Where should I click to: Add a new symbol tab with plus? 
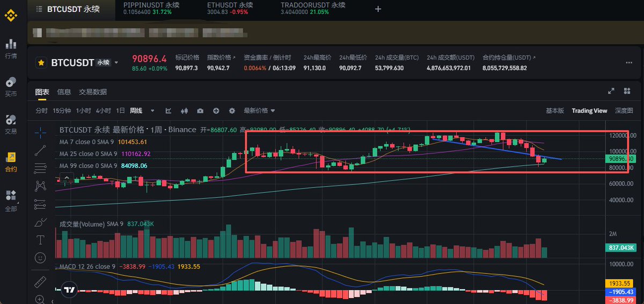pyautogui.click(x=378, y=9)
